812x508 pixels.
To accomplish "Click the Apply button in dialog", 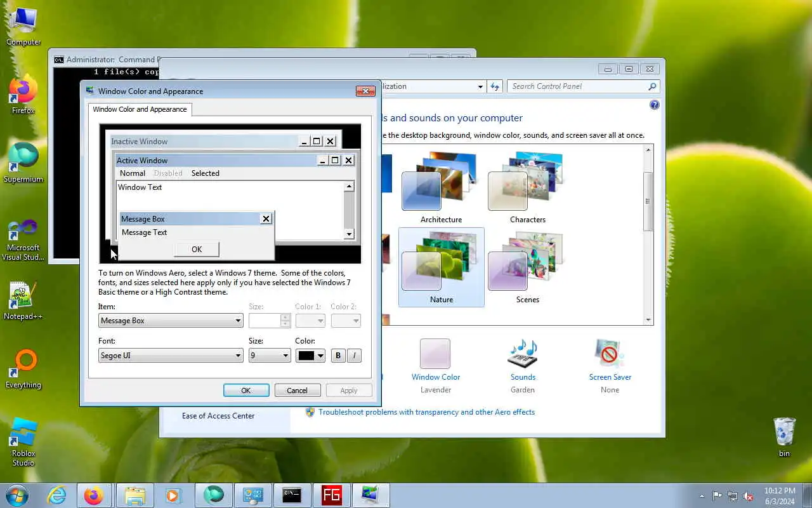I will point(349,391).
